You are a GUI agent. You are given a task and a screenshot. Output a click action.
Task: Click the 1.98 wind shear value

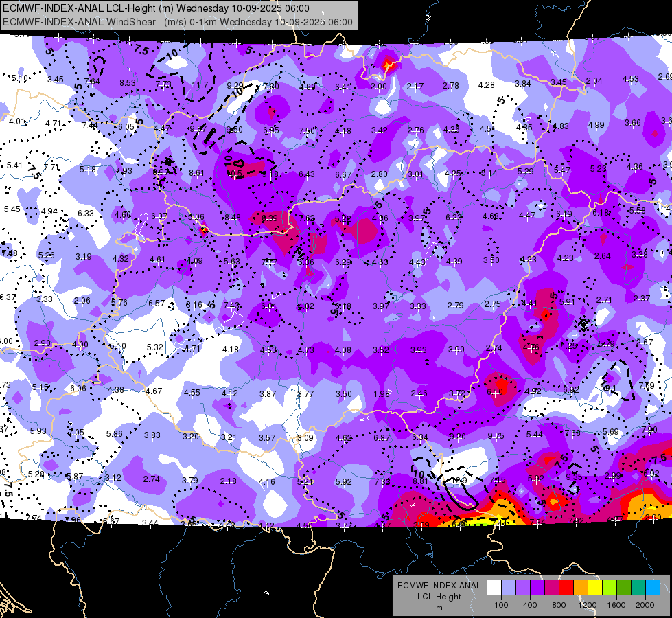tap(381, 393)
